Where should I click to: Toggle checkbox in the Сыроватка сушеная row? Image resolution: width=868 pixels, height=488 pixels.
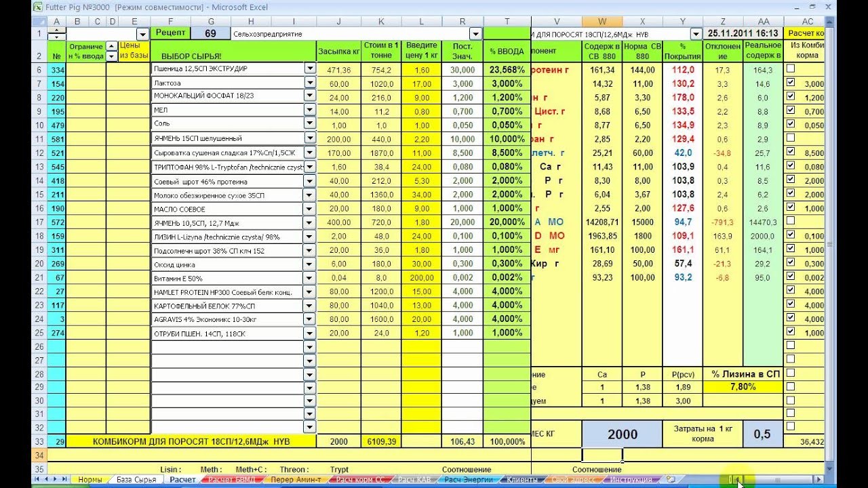point(791,152)
